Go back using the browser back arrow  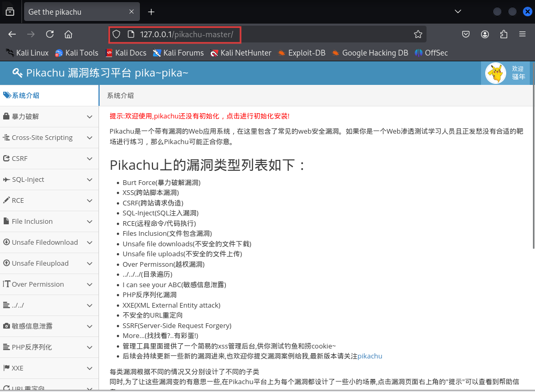click(x=12, y=35)
